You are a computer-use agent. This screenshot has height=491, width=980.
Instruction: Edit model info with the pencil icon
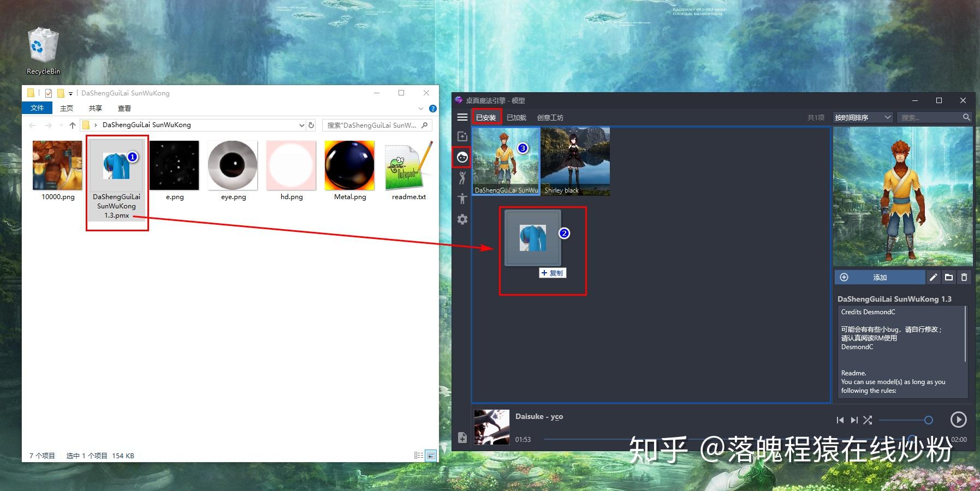pos(933,277)
